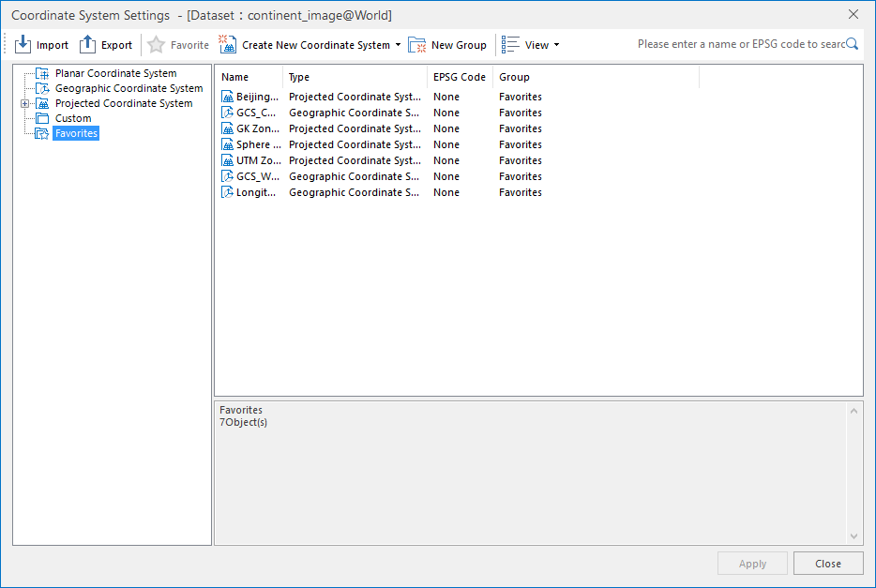Select the GCS_W geographic coordinate row icon
This screenshot has height=588, width=876.
[227, 176]
